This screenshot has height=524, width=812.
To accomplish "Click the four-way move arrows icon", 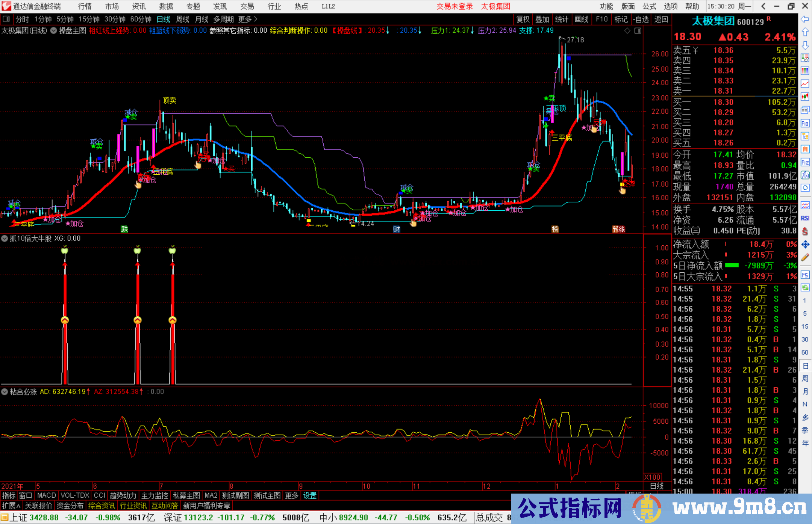I will click(805, 245).
